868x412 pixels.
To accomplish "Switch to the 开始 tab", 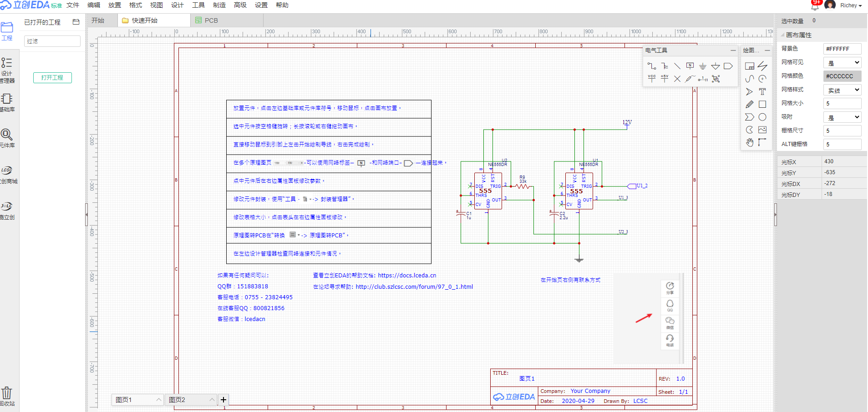I will [x=102, y=20].
